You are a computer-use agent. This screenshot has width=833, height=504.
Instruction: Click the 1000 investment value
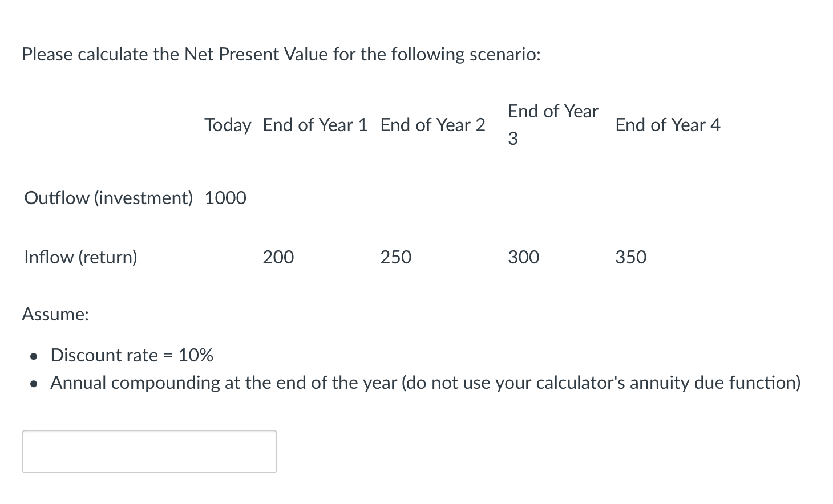click(225, 198)
